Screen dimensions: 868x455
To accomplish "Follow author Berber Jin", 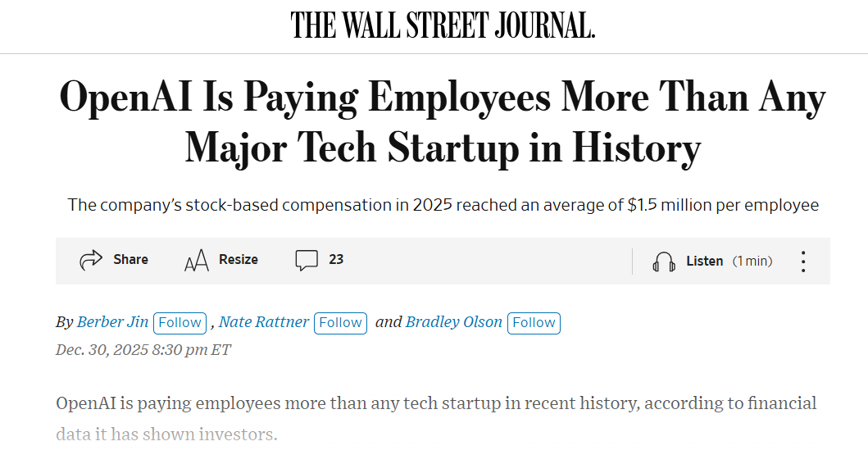I will 180,323.
